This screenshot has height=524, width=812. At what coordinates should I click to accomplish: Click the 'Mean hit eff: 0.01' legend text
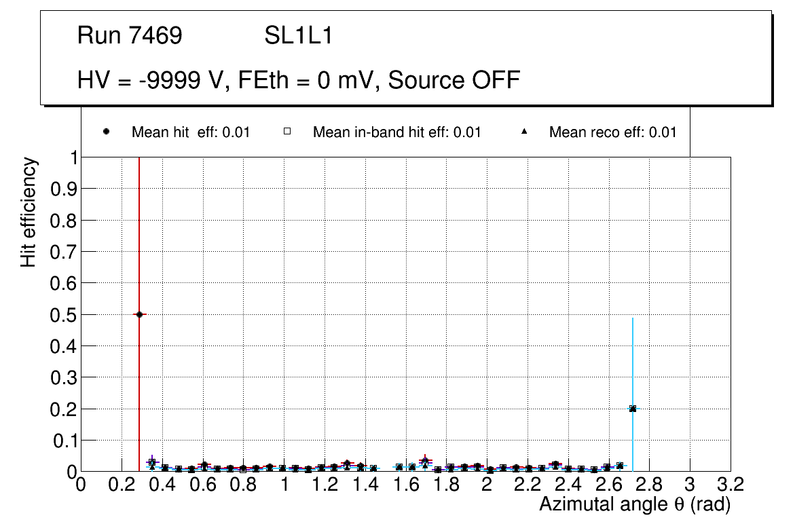point(191,132)
